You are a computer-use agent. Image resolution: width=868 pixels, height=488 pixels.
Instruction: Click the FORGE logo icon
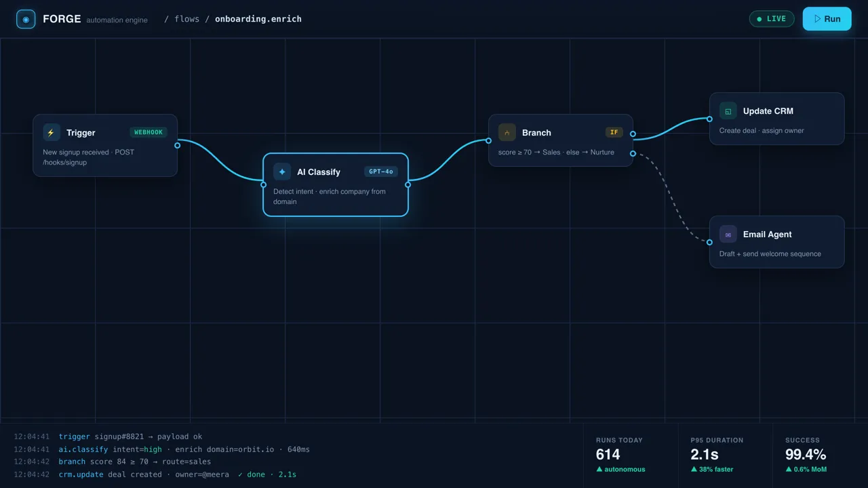click(26, 19)
